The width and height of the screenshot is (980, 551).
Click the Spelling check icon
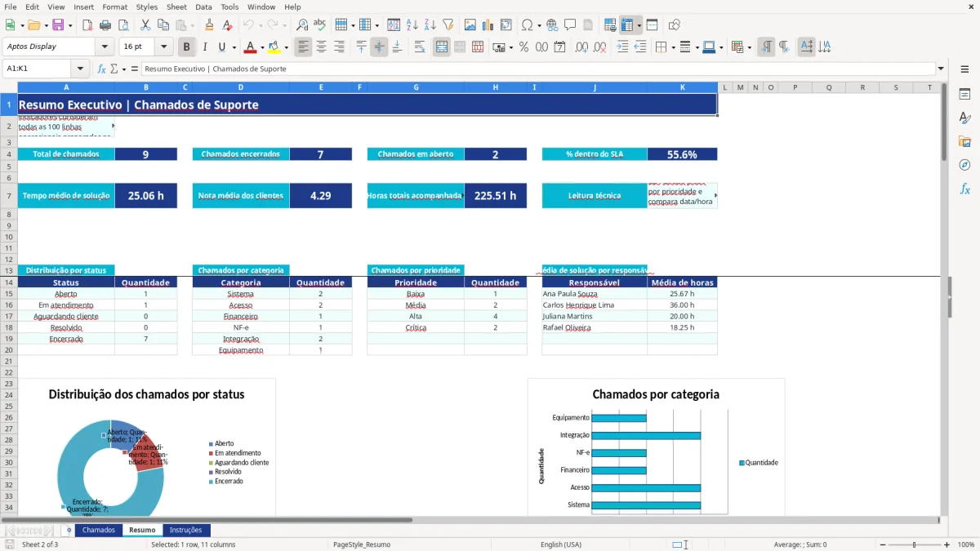click(x=320, y=25)
